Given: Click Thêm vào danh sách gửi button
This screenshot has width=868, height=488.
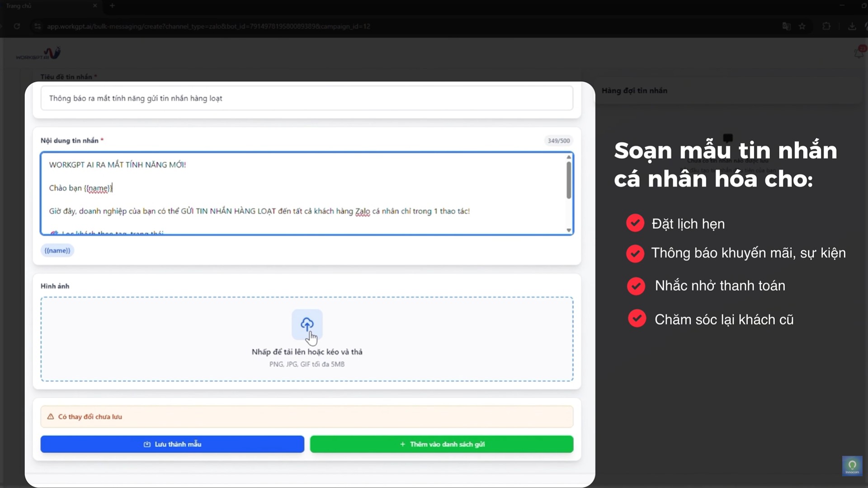Looking at the screenshot, I should (x=442, y=444).
